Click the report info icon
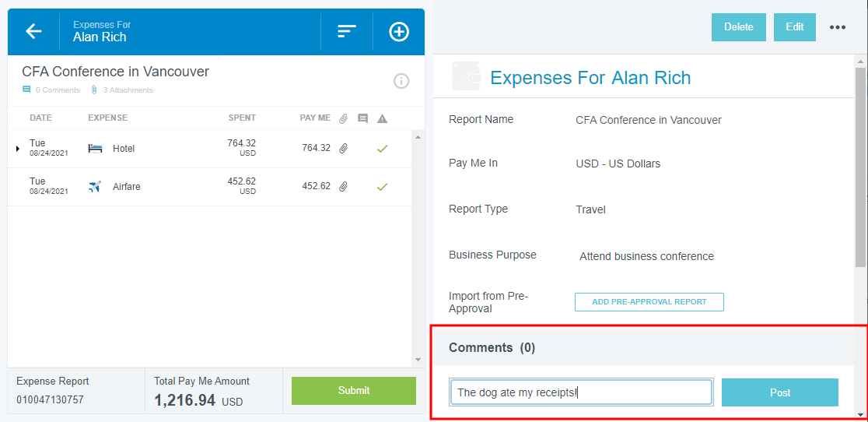The height and width of the screenshot is (422, 868). coord(401,81)
